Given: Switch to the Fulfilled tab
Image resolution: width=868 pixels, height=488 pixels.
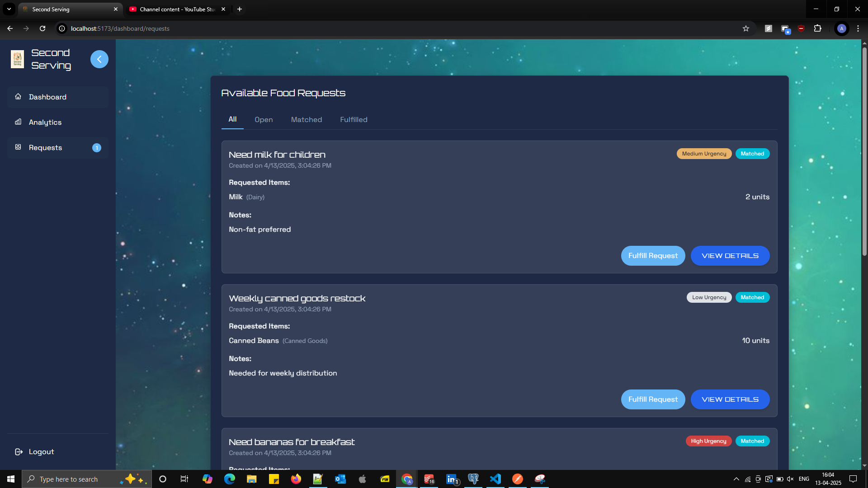Looking at the screenshot, I should (354, 120).
